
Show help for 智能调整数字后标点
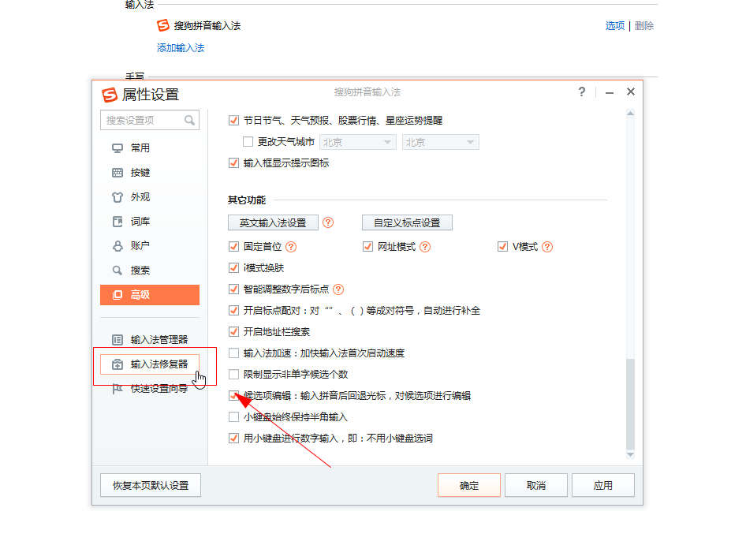point(338,289)
